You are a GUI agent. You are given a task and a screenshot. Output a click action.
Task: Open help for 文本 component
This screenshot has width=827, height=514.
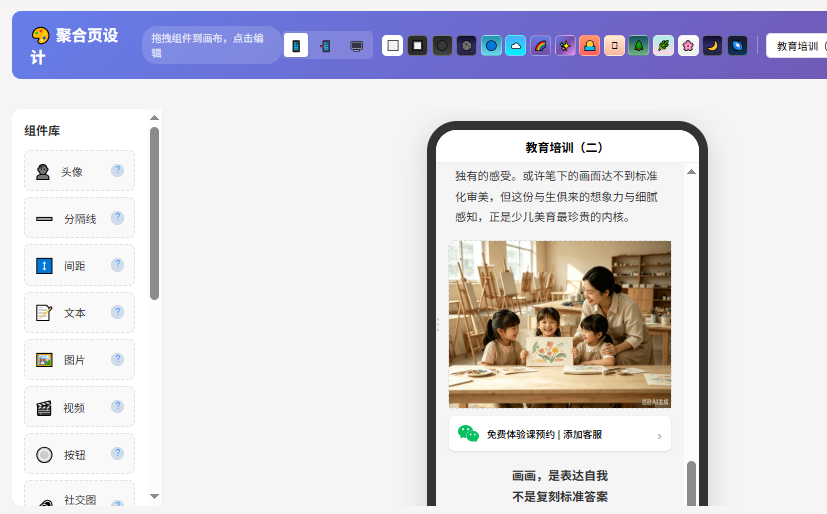118,312
